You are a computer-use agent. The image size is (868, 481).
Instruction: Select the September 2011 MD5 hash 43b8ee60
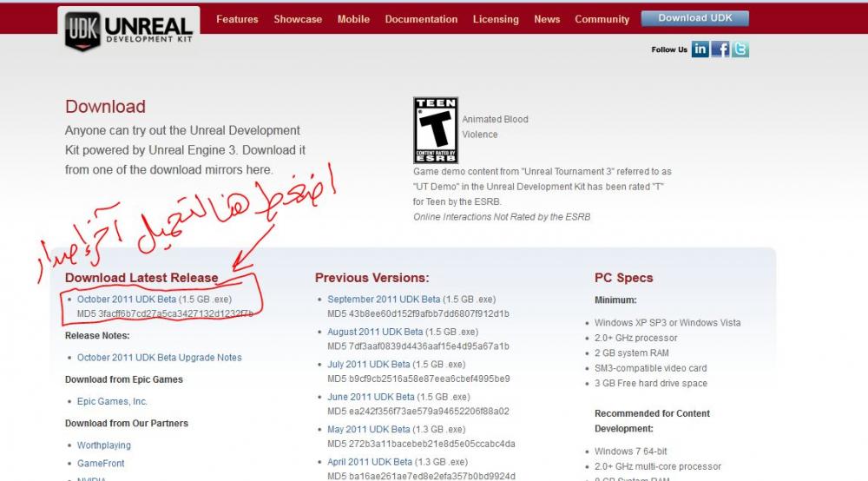pyautogui.click(x=418, y=313)
